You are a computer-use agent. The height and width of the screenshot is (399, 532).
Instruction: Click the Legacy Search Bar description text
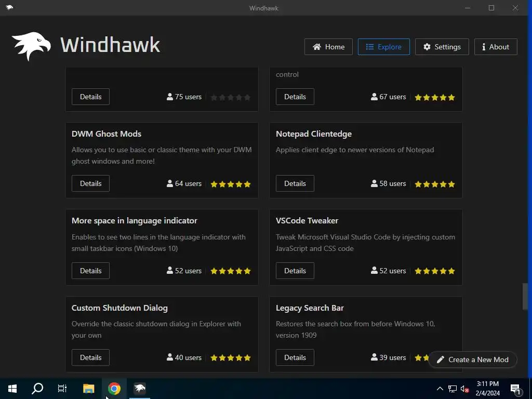tap(355, 329)
